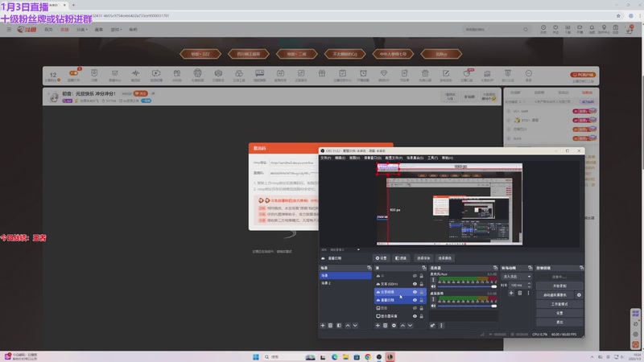The width and height of the screenshot is (644, 362).
Task: Hide the display capture source eye icon
Action: pos(415,316)
